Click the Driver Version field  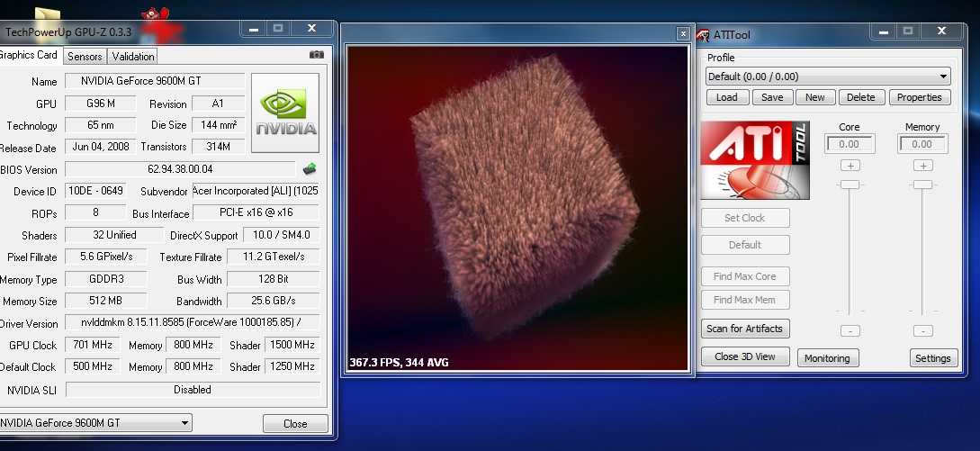click(x=193, y=323)
